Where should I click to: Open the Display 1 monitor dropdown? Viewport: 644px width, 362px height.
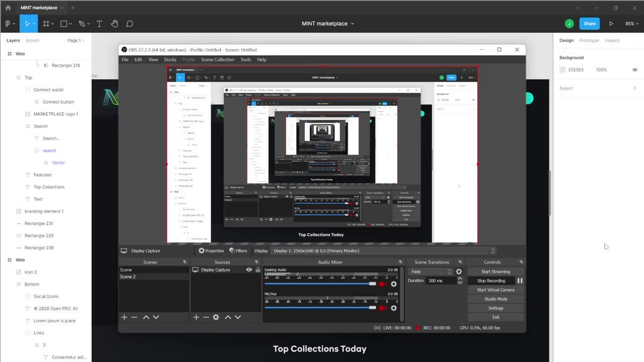point(384,250)
